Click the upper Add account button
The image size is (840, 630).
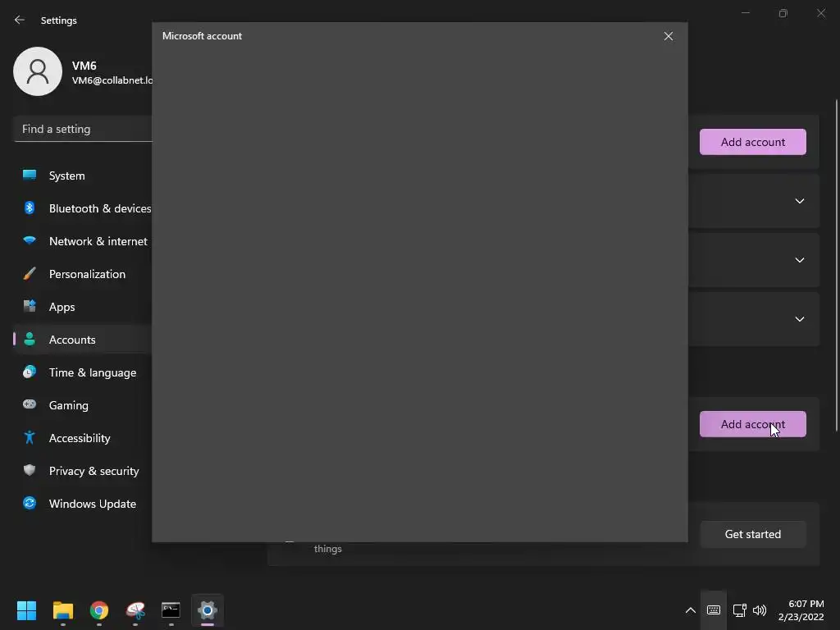[753, 142]
